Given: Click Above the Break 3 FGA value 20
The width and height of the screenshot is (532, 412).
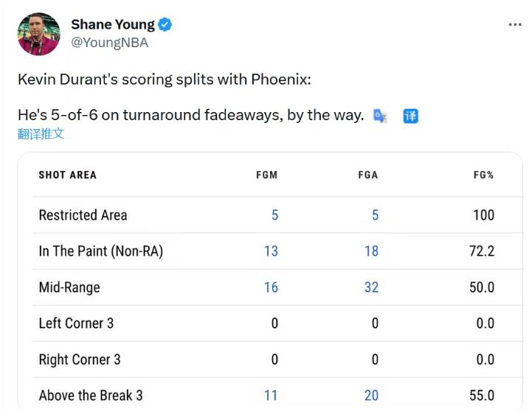Looking at the screenshot, I should click(x=371, y=396).
